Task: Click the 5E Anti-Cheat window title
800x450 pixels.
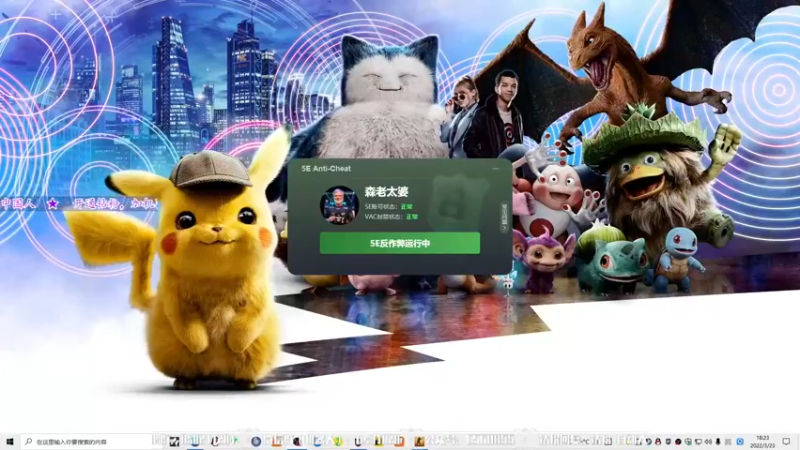Action: [326, 168]
